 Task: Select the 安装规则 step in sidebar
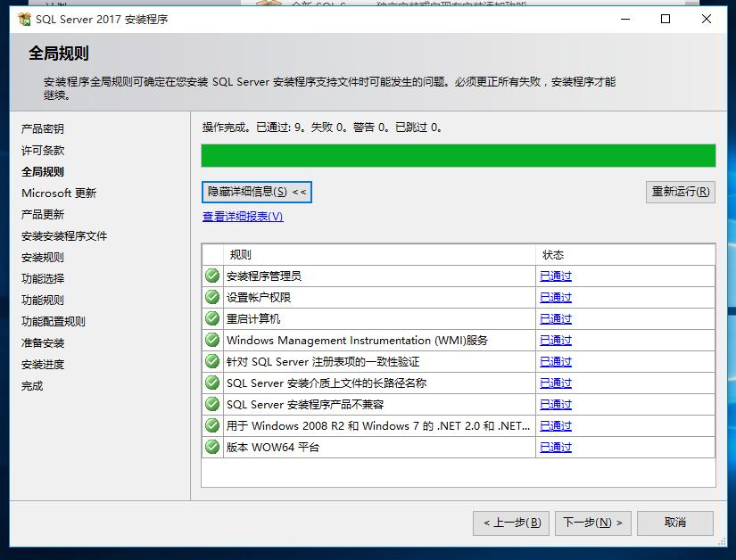43,258
